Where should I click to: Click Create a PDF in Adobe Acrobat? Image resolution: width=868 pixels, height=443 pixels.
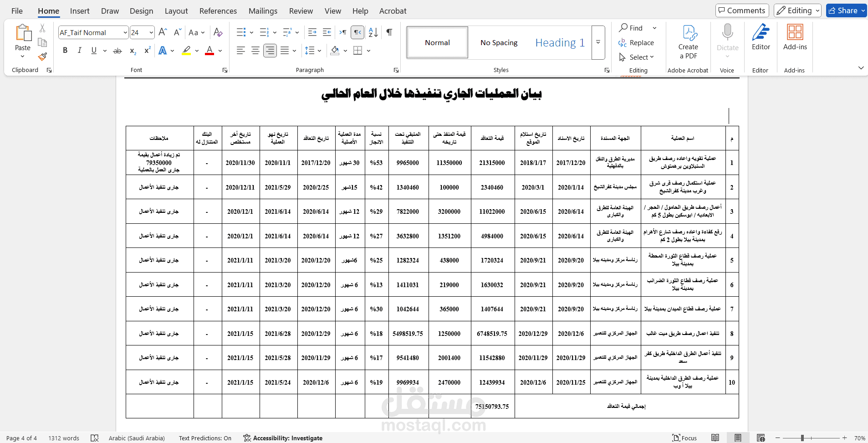[x=688, y=42]
